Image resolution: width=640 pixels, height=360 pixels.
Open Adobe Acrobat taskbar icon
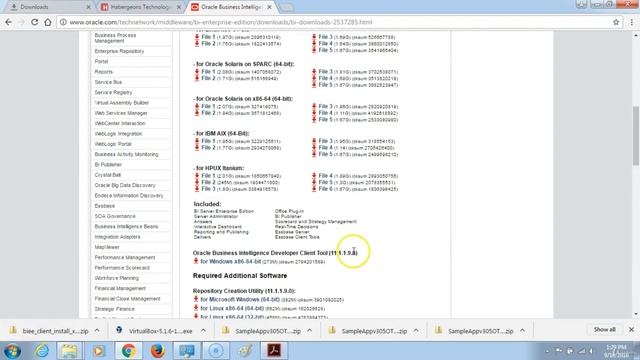point(273,351)
